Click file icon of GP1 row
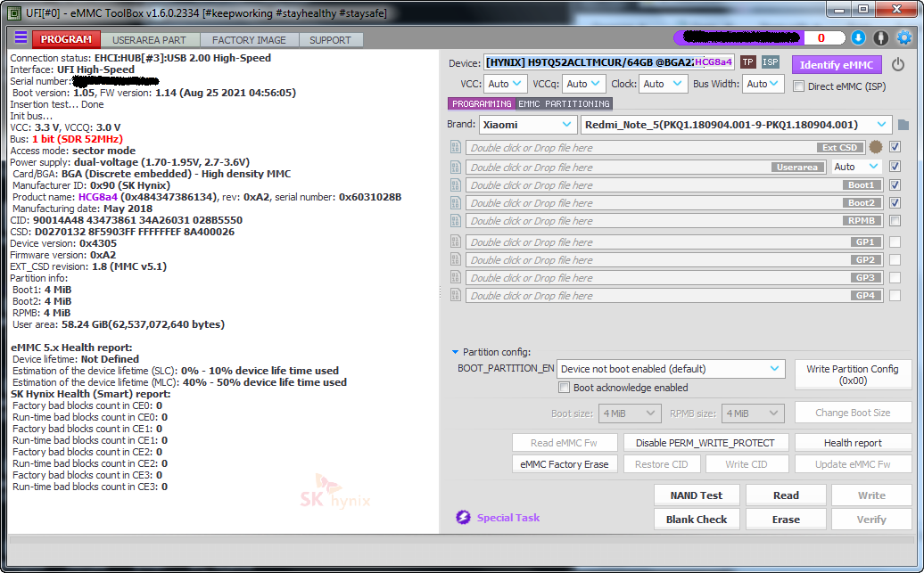Screen dimensions: 924x573 [456, 241]
